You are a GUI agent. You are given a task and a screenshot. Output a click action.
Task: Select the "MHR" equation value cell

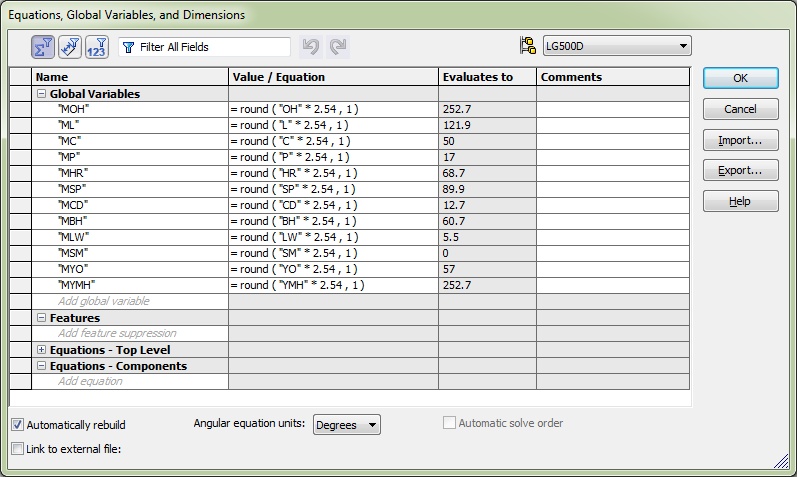[x=333, y=173]
